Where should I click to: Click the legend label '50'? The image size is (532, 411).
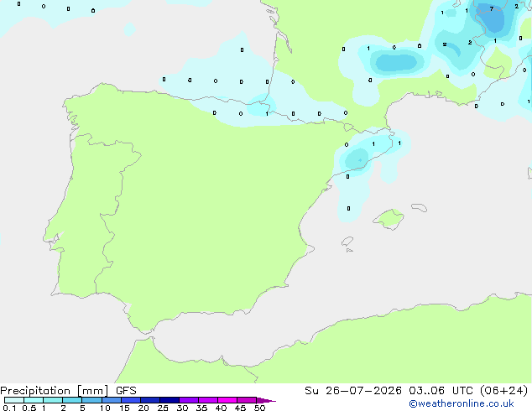click(x=259, y=408)
